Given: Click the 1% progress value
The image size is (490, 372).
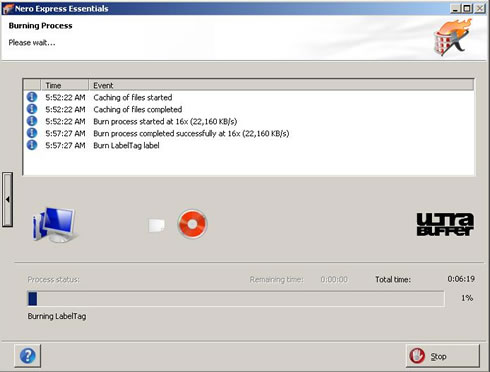Looking at the screenshot, I should coord(467,298).
